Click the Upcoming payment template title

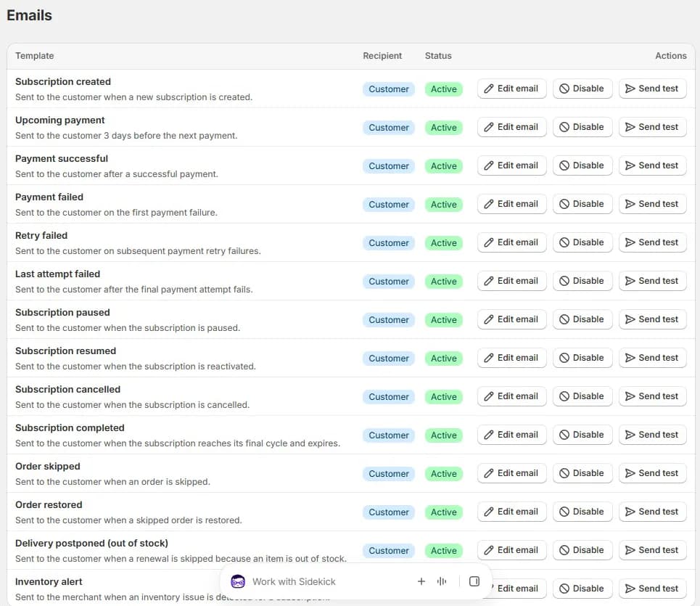pos(59,120)
